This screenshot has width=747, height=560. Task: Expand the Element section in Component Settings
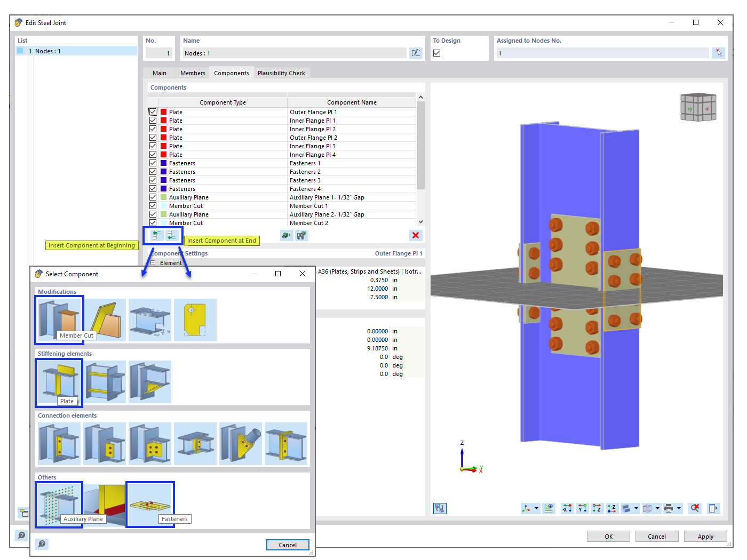152,262
